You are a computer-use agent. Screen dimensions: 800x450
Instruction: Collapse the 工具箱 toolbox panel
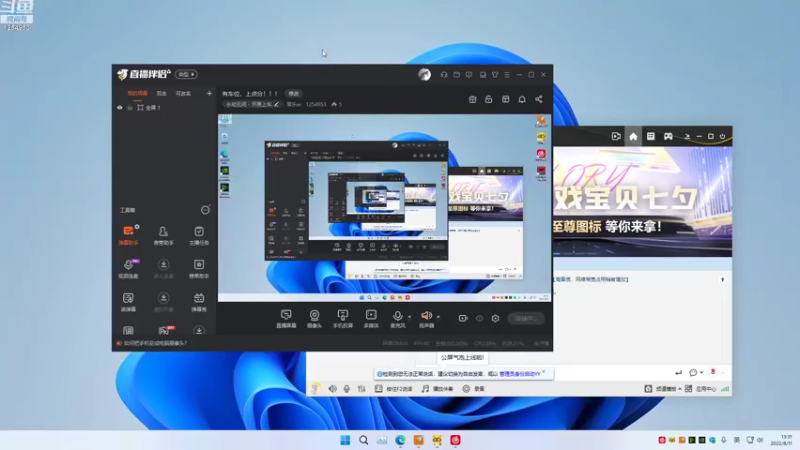tap(205, 210)
